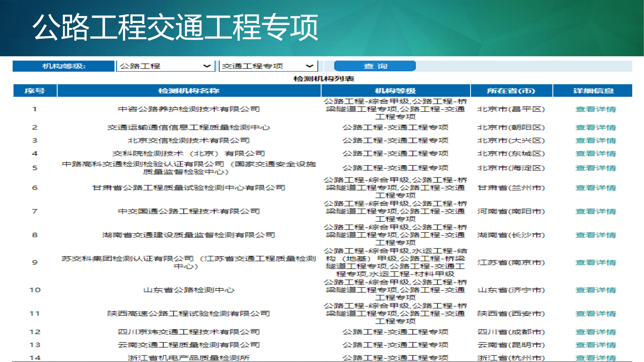
Task: Click the 机构等级 column header
Action: point(395,90)
